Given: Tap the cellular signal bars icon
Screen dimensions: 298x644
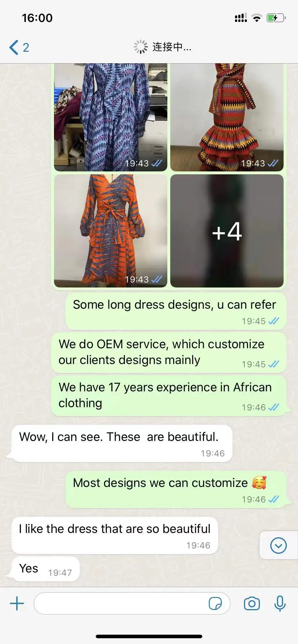Looking at the screenshot, I should [241, 18].
